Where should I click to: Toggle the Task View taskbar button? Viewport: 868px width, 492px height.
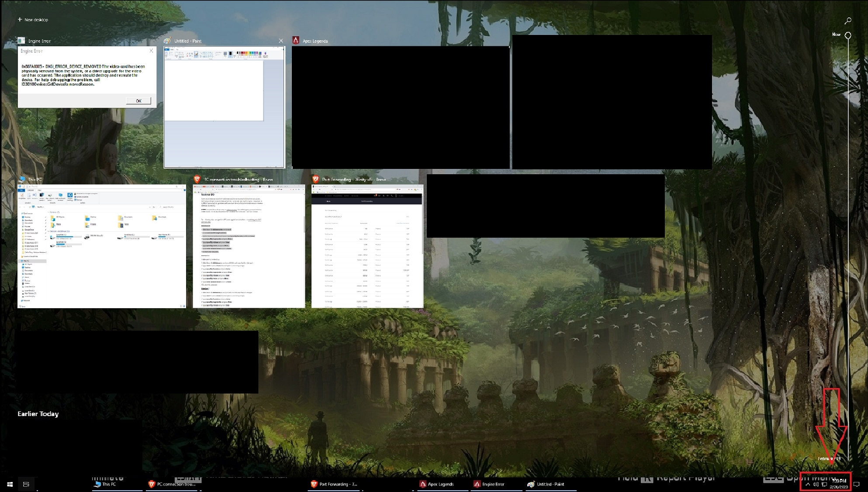(x=26, y=484)
